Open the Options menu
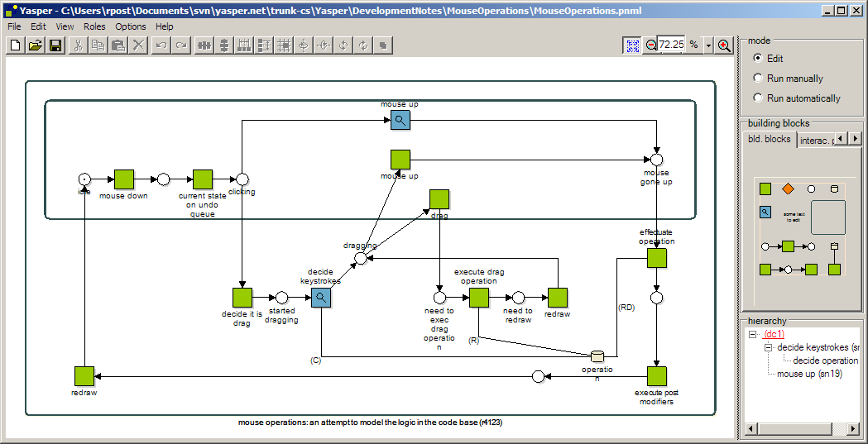Screen dimensions: 868x444 click(131, 26)
